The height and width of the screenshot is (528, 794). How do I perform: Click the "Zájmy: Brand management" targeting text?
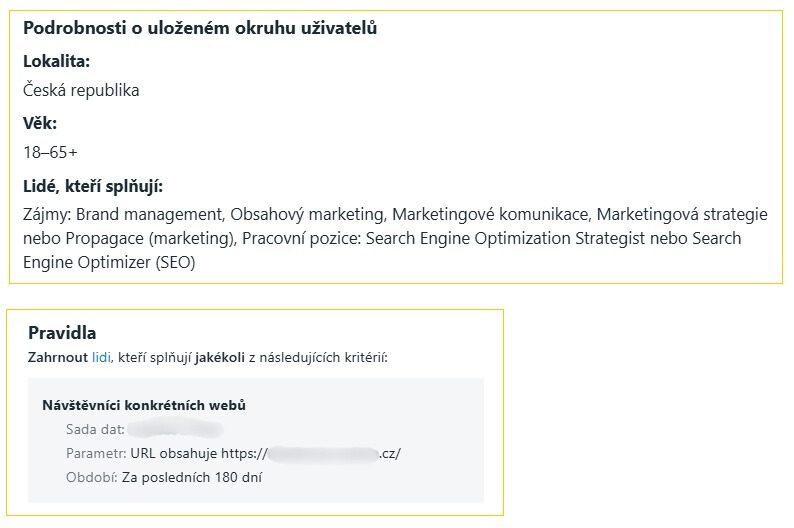click(x=124, y=214)
